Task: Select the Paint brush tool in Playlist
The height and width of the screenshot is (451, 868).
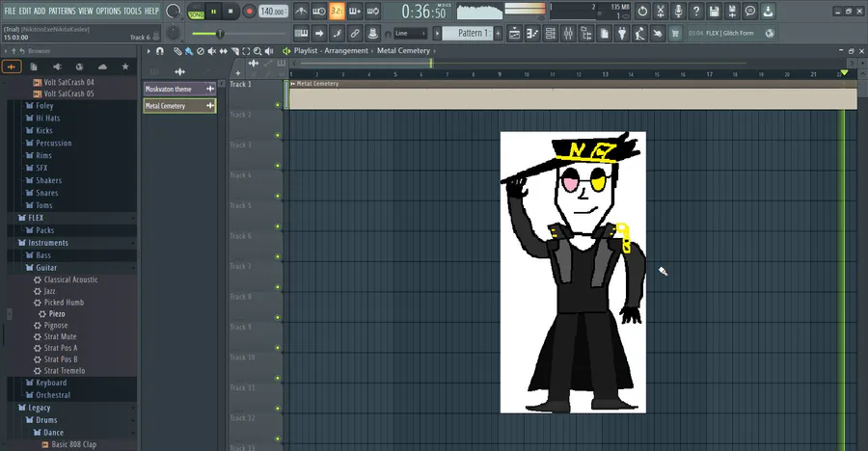Action: coord(189,51)
